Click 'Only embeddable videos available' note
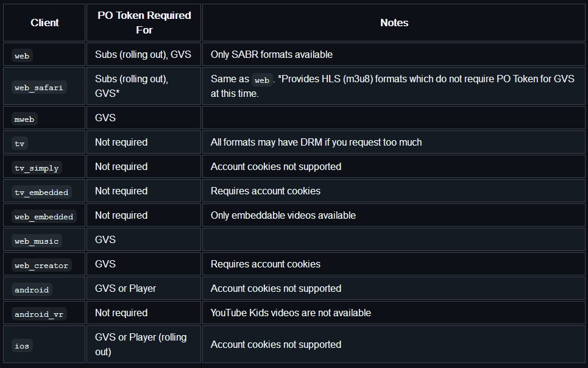 (283, 215)
